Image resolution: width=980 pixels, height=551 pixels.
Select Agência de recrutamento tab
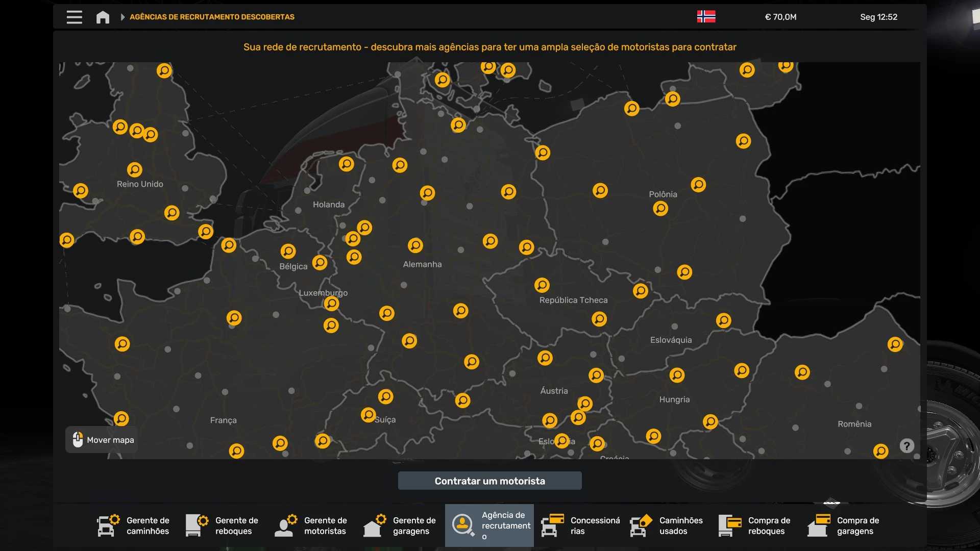(x=489, y=525)
